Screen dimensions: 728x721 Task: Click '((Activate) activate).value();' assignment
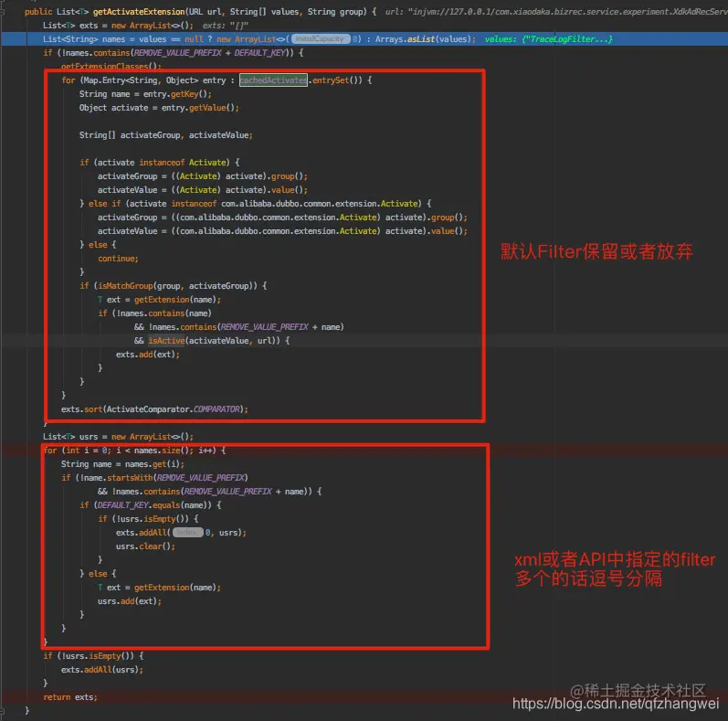[203, 190]
